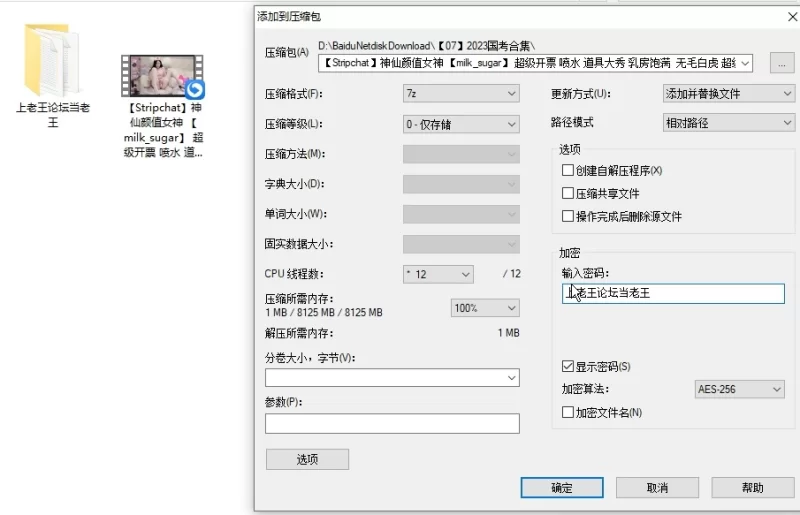The image size is (800, 515).
Task: Select the Stripchat video file thumbnail
Action: (x=162, y=76)
